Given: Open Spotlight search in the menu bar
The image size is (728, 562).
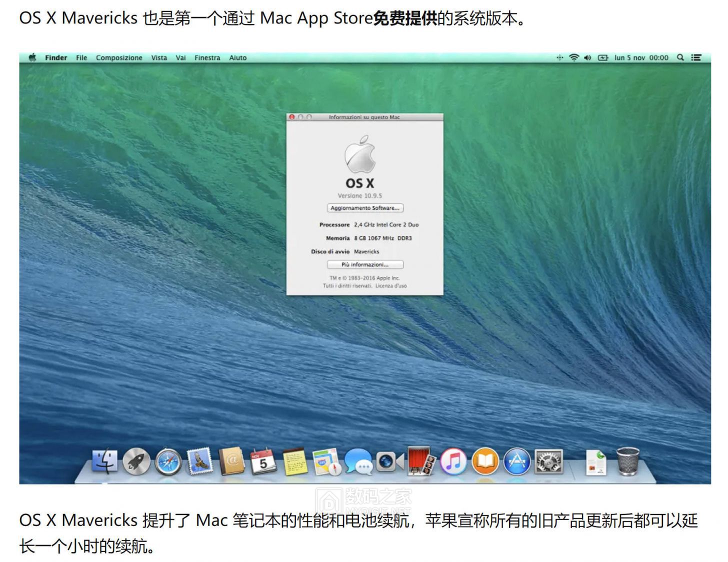Looking at the screenshot, I should tap(680, 57).
